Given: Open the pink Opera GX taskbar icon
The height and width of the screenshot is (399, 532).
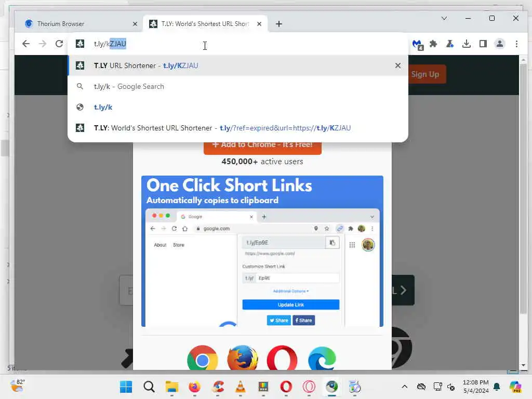Looking at the screenshot, I should 309,387.
